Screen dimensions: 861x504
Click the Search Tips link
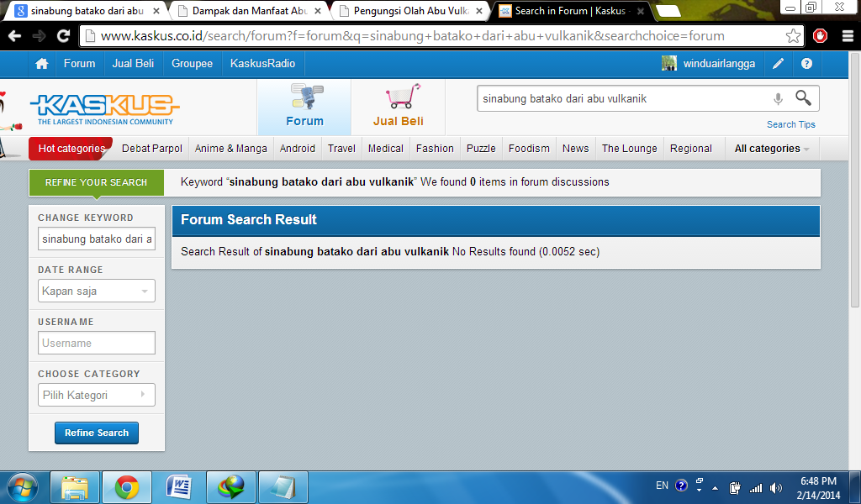(790, 124)
